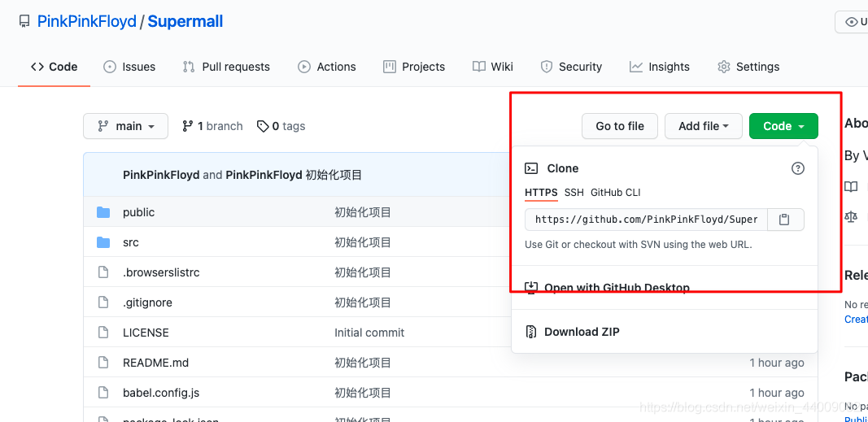Image resolution: width=868 pixels, height=422 pixels.
Task: Click the Download ZIP file icon
Action: click(x=531, y=332)
